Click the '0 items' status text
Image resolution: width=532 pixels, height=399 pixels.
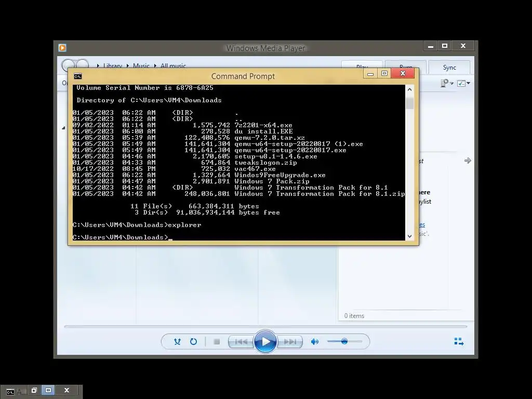pos(354,316)
